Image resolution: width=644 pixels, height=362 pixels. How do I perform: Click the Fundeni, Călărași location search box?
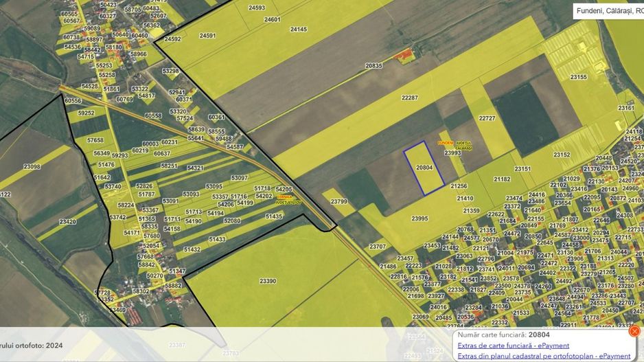(608, 11)
